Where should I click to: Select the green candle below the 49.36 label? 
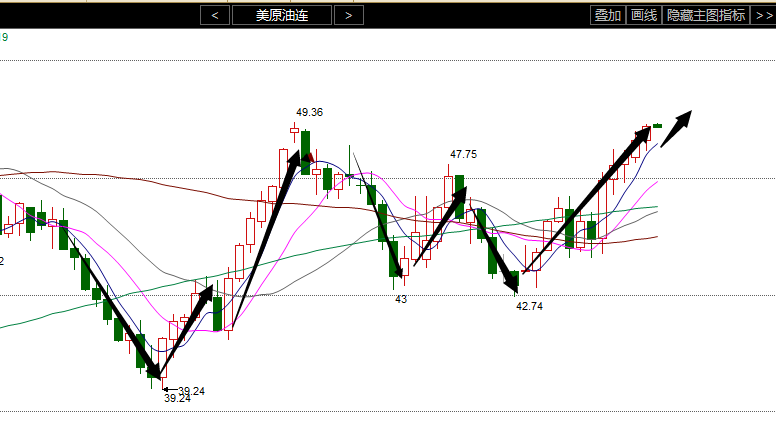[306, 151]
